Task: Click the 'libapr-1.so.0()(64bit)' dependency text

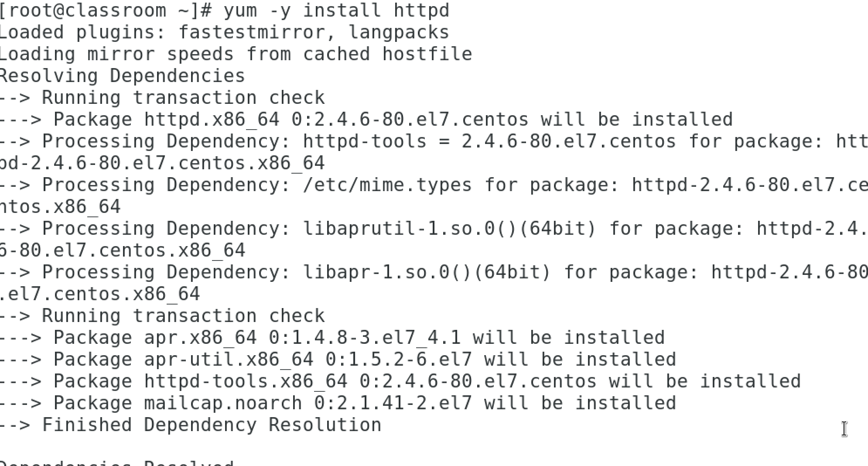Action: (427, 273)
